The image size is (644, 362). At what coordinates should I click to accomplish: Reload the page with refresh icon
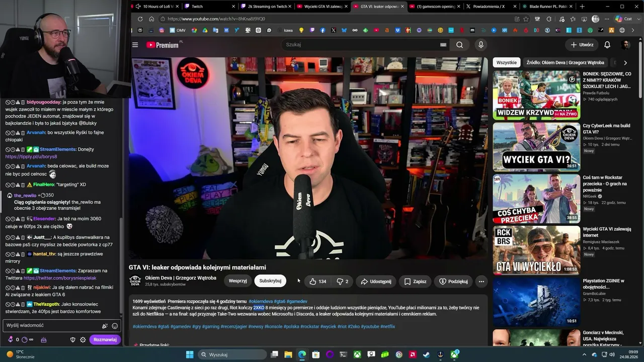click(x=140, y=19)
